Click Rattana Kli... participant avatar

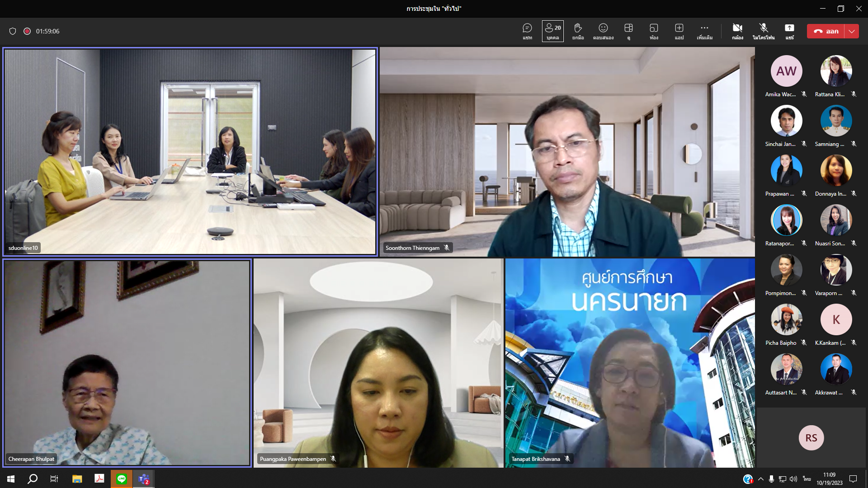click(x=836, y=71)
